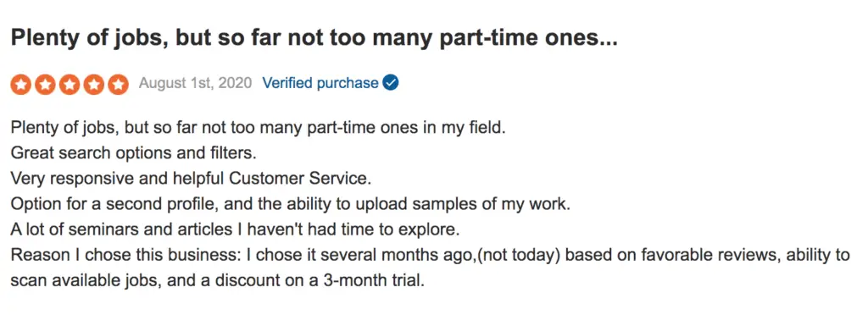Click the 'A lot of seminars and articles' line
This screenshot has height=315, width=868.
point(236,229)
